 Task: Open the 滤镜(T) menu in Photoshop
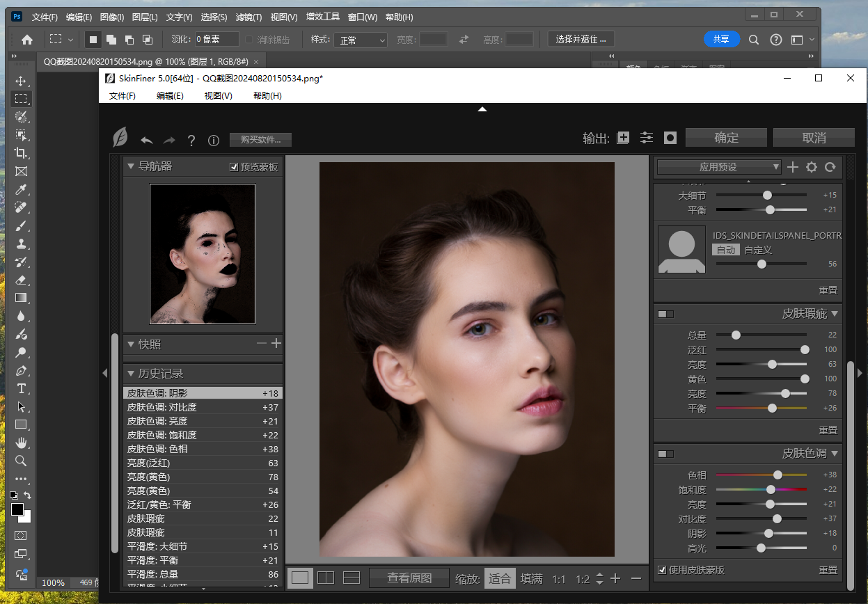click(x=248, y=17)
